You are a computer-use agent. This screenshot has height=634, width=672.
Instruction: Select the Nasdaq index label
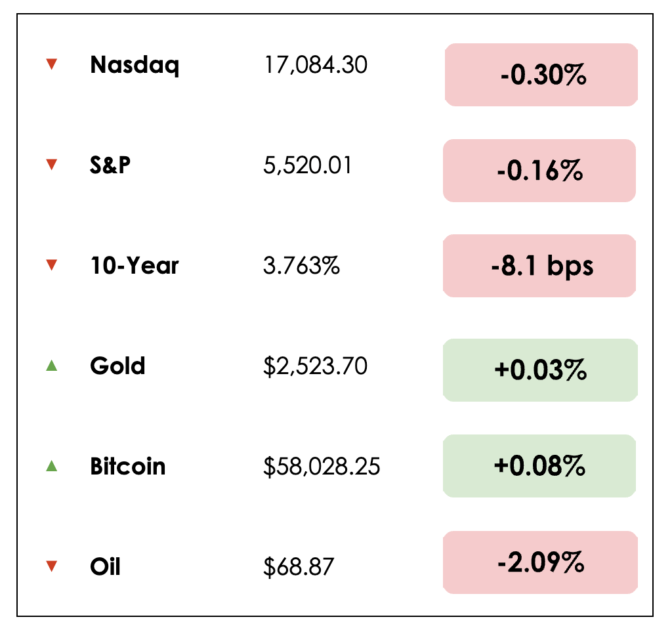(x=135, y=65)
